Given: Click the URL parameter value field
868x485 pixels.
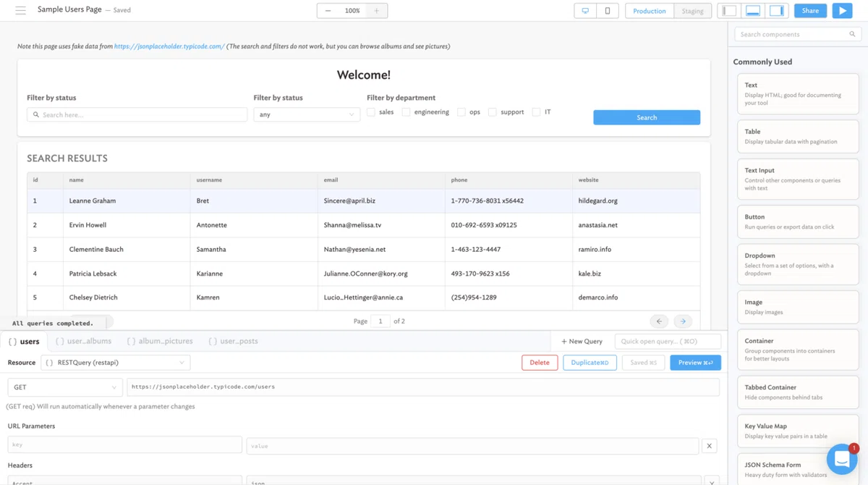Looking at the screenshot, I should tap(473, 446).
